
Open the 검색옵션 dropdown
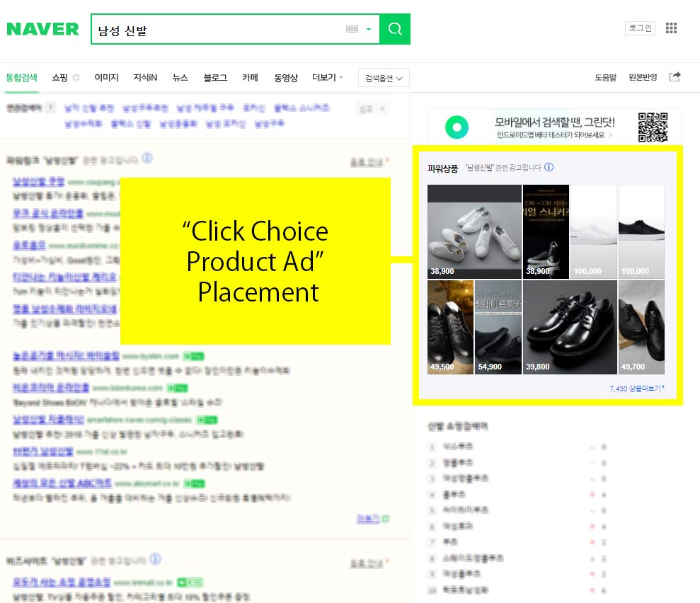pos(384,78)
